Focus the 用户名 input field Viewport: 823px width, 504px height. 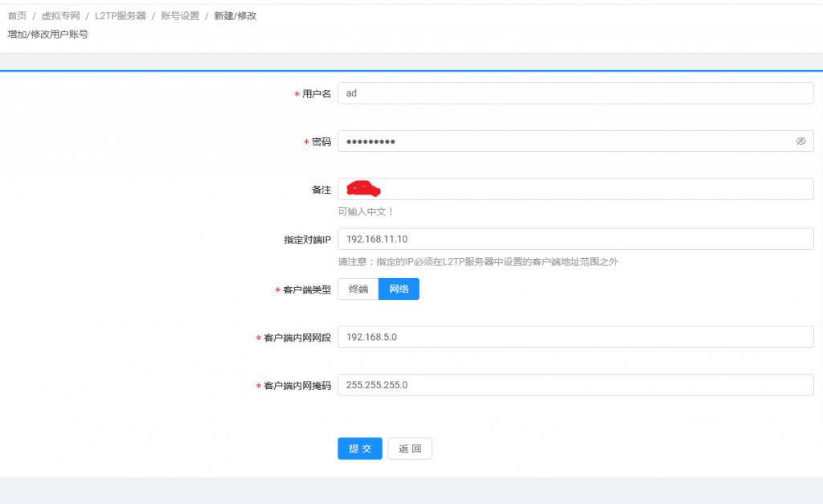[575, 93]
